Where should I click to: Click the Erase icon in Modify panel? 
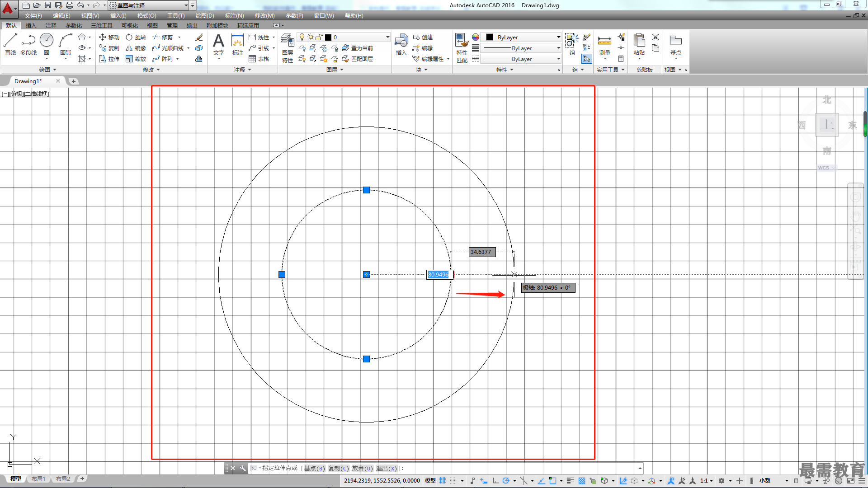pos(199,37)
